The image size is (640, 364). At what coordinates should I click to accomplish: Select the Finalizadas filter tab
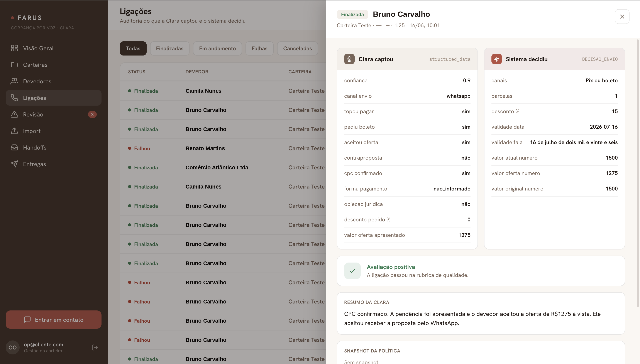pyautogui.click(x=169, y=49)
